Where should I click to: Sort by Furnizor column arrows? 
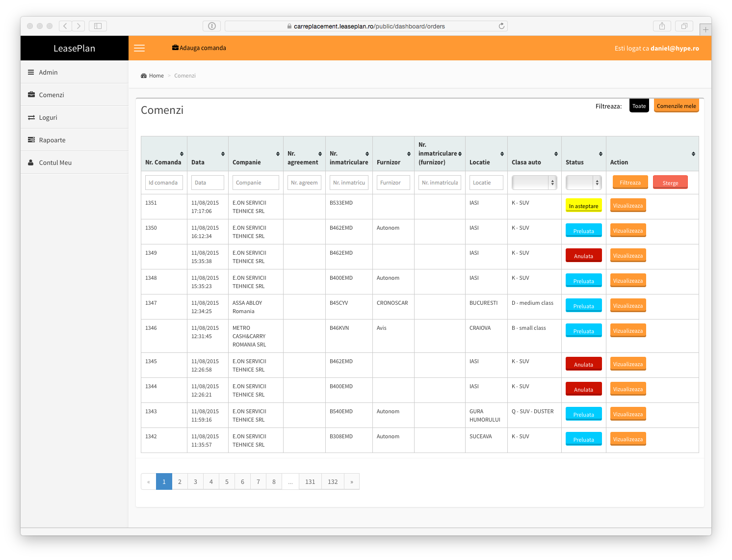(x=409, y=154)
